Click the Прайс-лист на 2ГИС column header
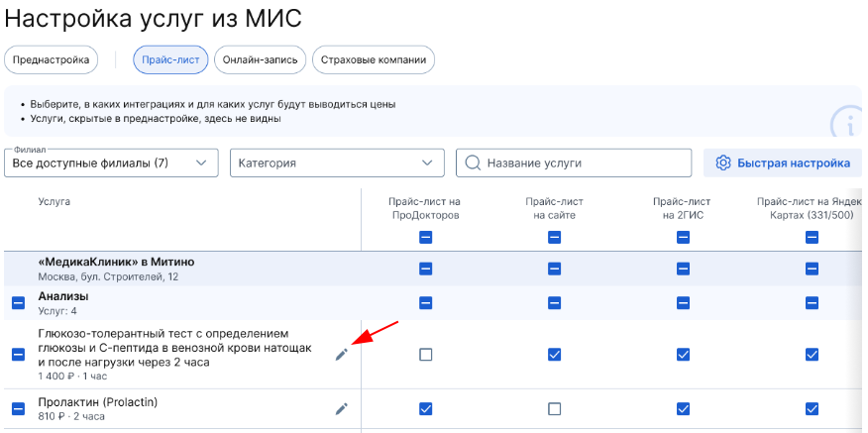The width and height of the screenshot is (868, 433). pyautogui.click(x=683, y=209)
